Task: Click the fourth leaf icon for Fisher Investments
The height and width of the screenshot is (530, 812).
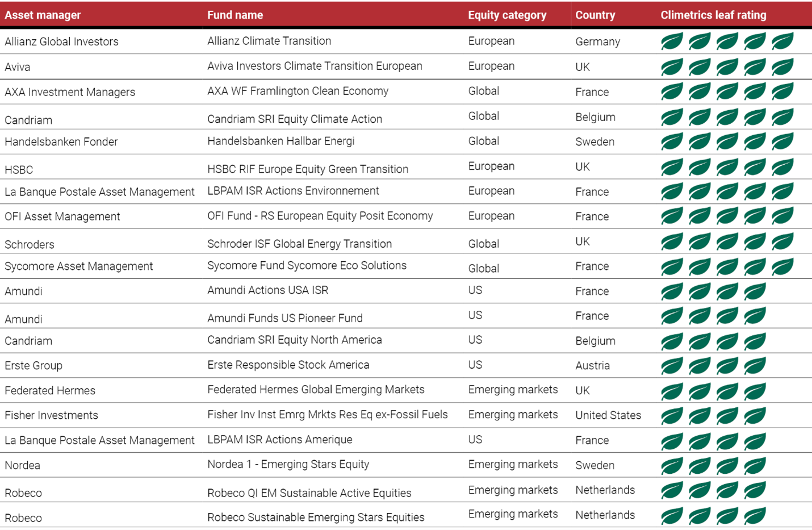Action: click(755, 416)
